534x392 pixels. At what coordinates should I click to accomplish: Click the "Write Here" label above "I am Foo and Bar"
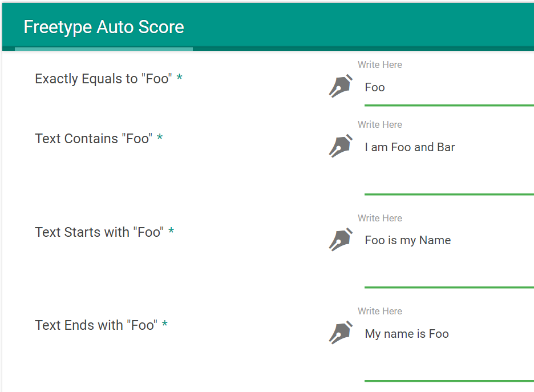pyautogui.click(x=380, y=124)
